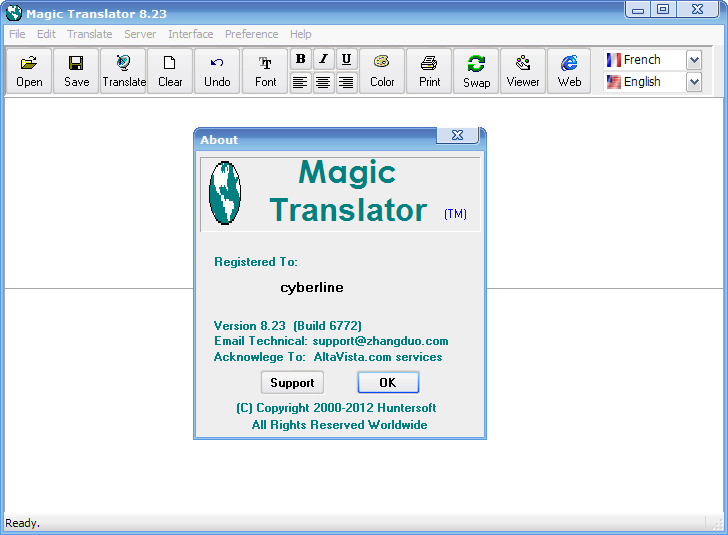728x535 pixels.
Task: Click the 'cyberline' registered name
Action: [x=312, y=287]
